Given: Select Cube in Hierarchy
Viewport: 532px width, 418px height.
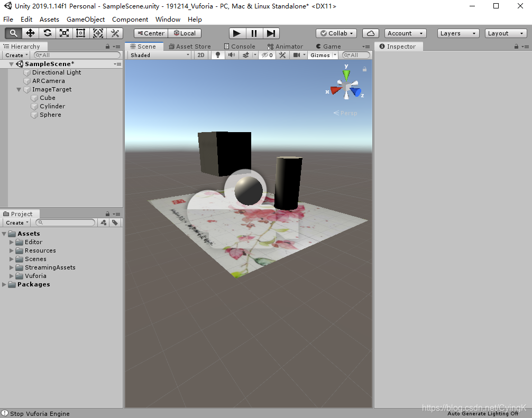Looking at the screenshot, I should click(47, 98).
